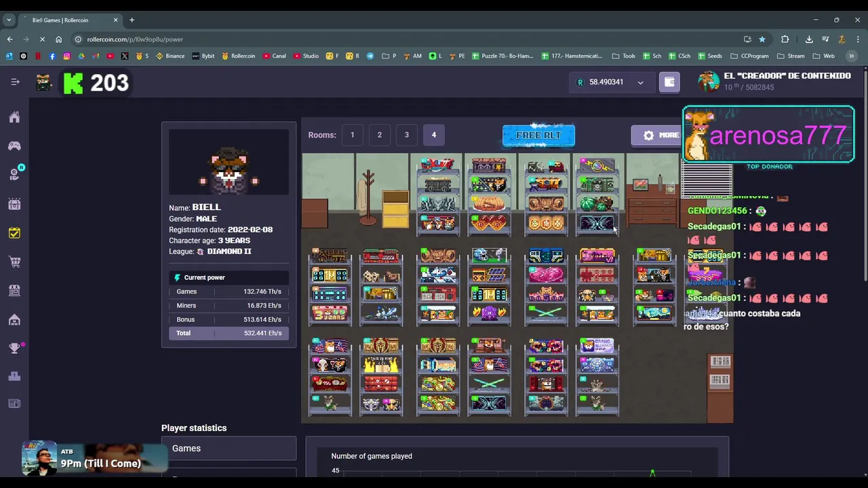
Task: Open the Facebook bookmark icon
Action: tap(52, 56)
